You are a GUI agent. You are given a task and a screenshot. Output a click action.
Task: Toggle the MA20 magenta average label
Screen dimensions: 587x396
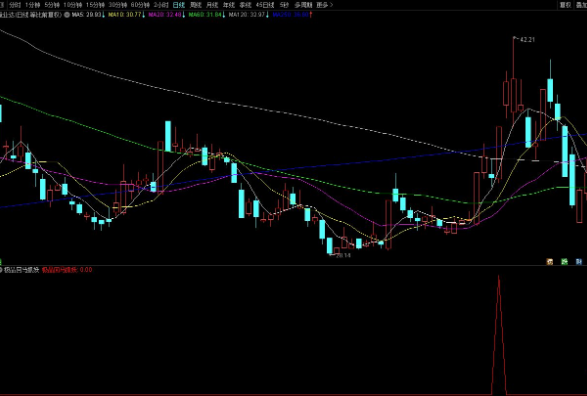point(165,15)
